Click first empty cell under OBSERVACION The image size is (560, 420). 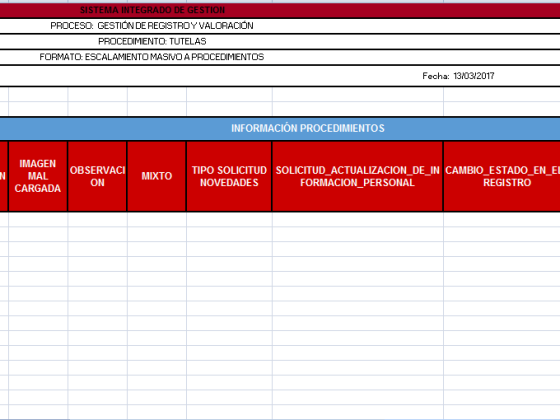97,219
